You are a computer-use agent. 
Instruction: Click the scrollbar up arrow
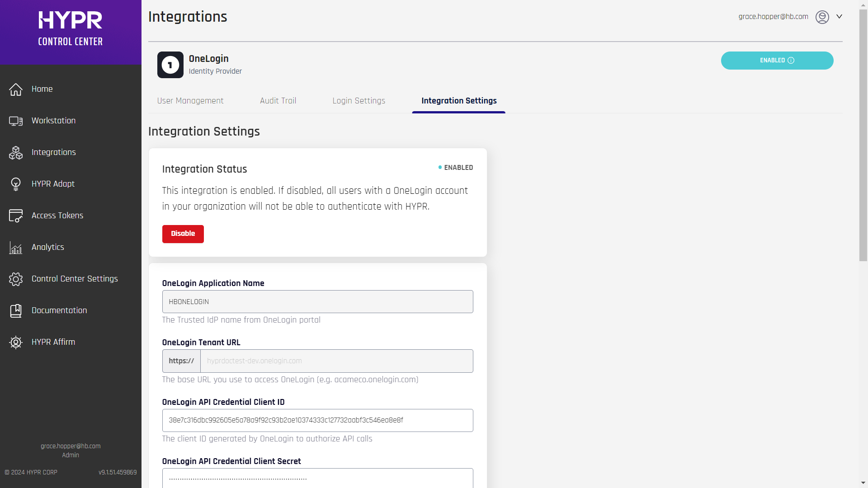[863, 4]
